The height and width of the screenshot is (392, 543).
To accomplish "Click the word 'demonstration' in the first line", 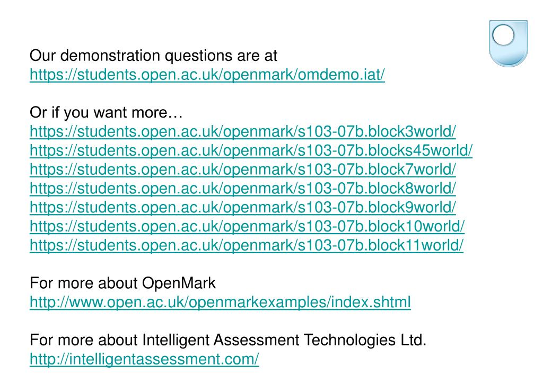I will (110, 56).
